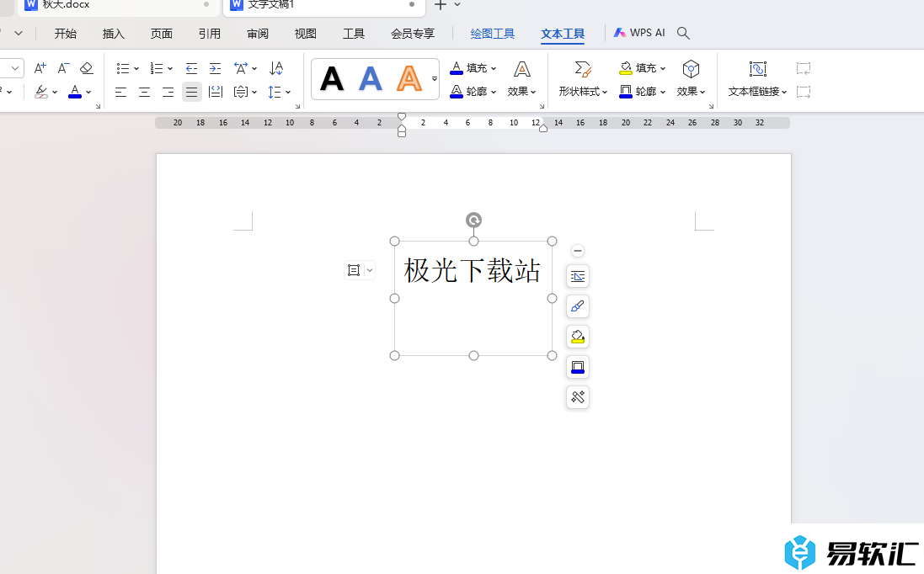Click the text box layout options icon

pyautogui.click(x=354, y=270)
